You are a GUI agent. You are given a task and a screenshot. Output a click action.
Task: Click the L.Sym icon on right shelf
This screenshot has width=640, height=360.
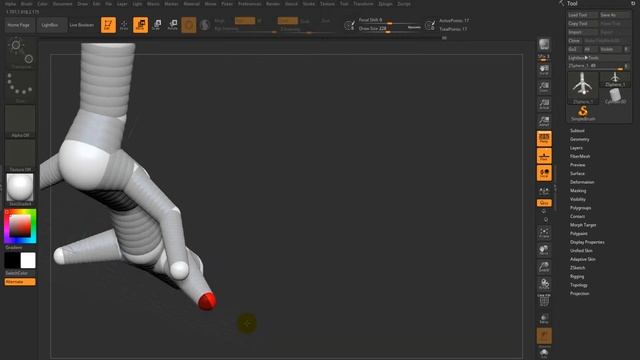(x=544, y=191)
